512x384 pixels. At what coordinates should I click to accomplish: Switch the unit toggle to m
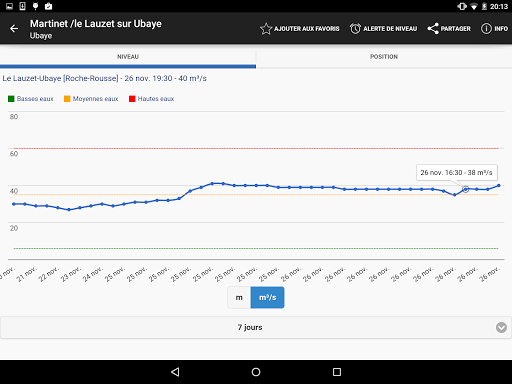tap(239, 297)
